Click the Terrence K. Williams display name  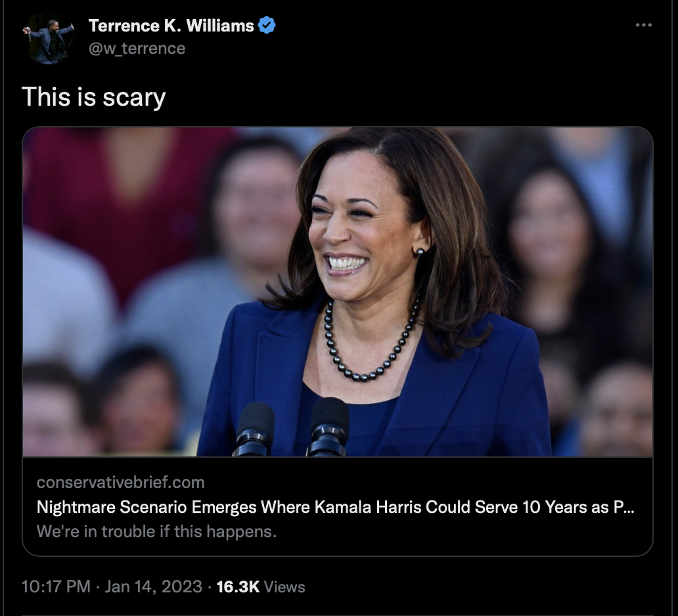click(171, 26)
